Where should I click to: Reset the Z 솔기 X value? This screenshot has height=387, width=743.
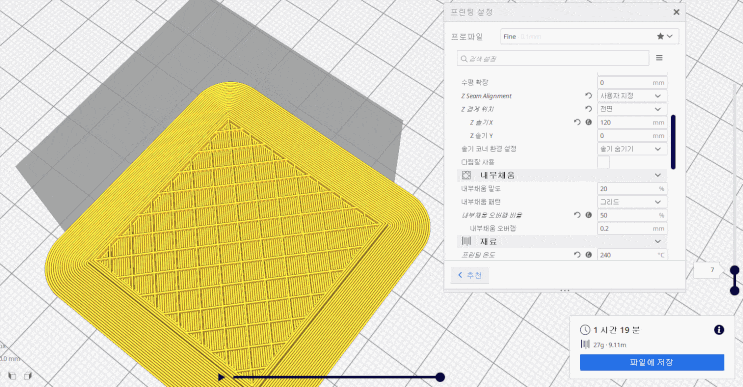click(x=577, y=122)
